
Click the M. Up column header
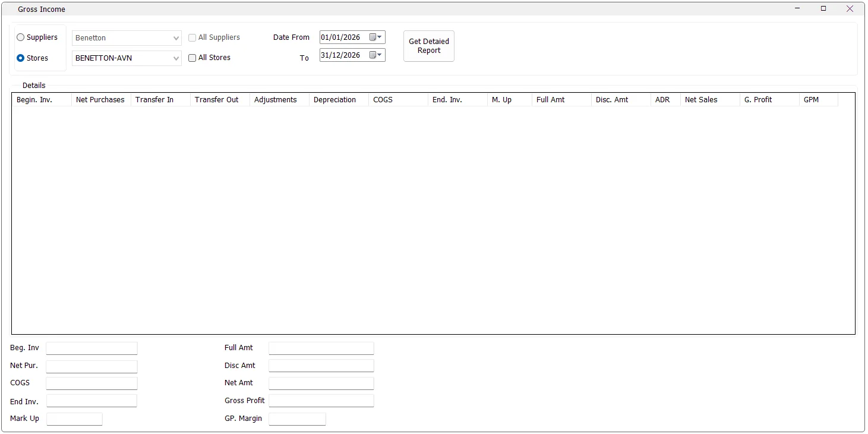[510, 100]
